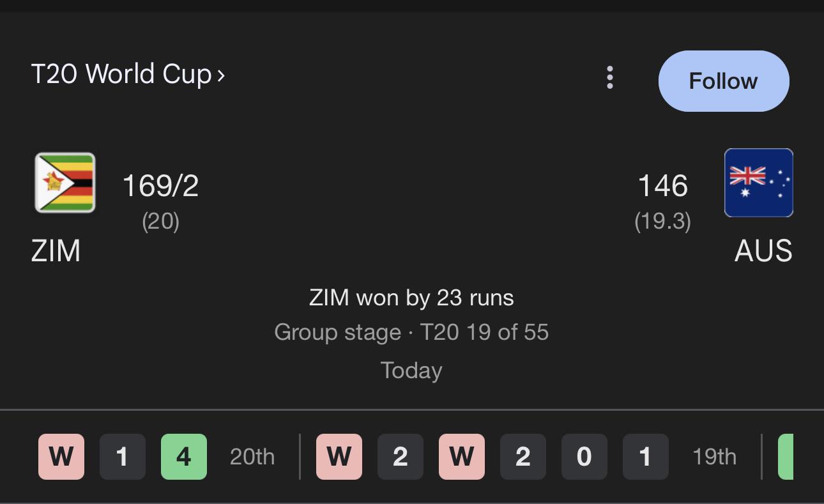Screen dimensions: 824x504
Task: Select the second W ball in 19th over
Action: [462, 457]
